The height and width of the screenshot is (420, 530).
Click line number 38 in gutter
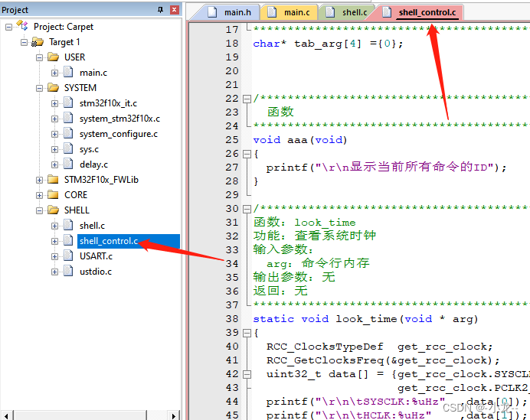tap(232, 319)
